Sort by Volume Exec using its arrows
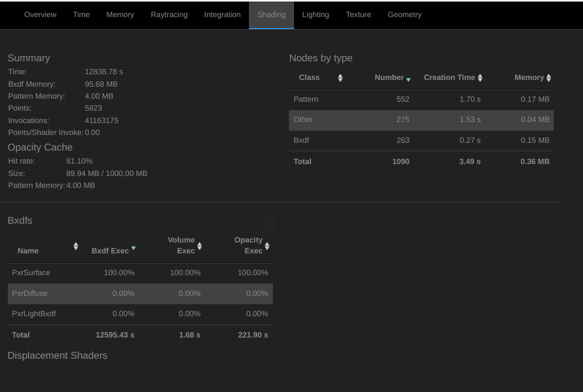 pos(200,246)
